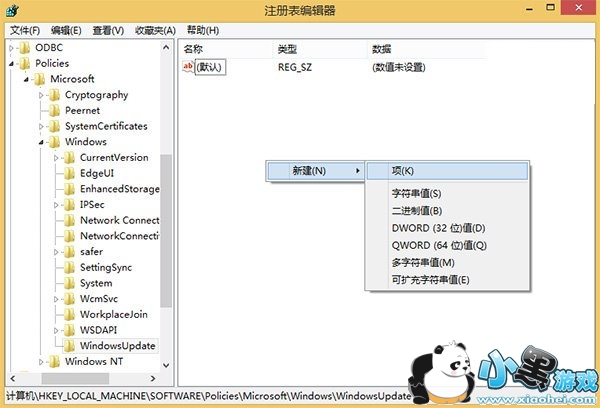
Task: Choose QWORD (64 位)值(Q)
Action: coord(447,245)
